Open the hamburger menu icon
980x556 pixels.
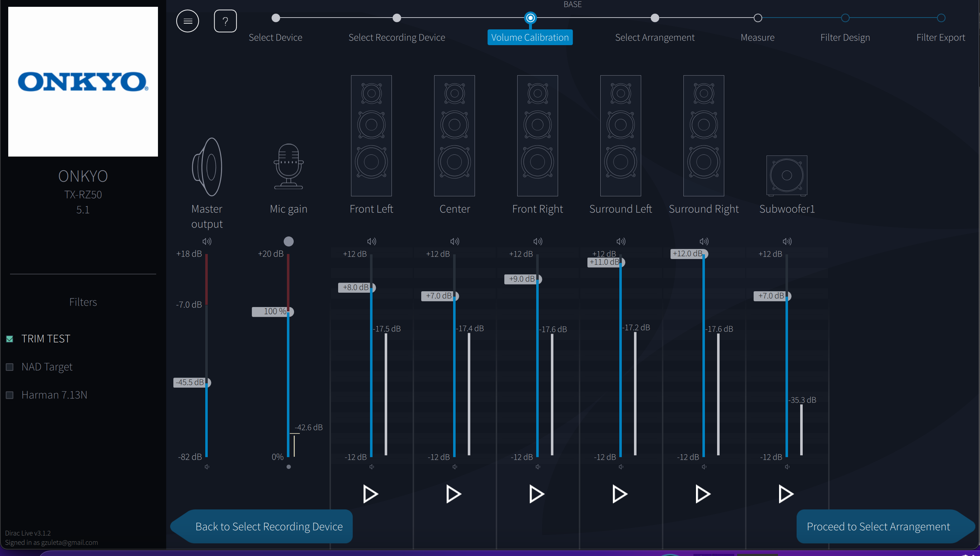[187, 21]
